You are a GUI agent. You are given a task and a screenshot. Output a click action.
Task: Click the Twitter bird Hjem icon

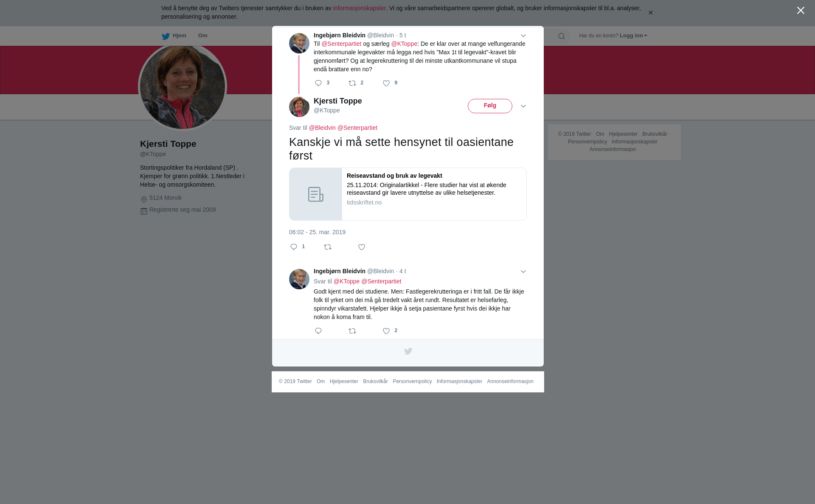point(166,36)
